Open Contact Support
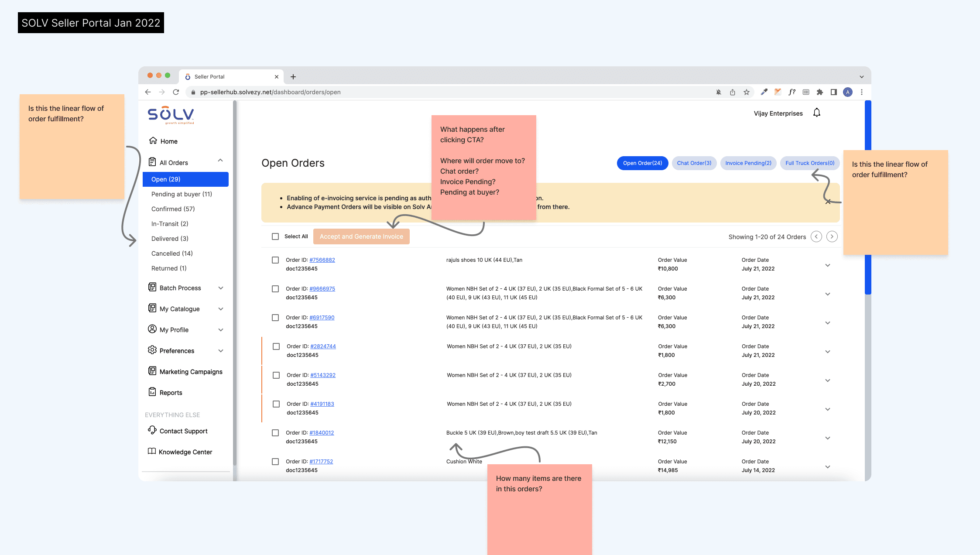This screenshot has height=555, width=980. pos(178,431)
